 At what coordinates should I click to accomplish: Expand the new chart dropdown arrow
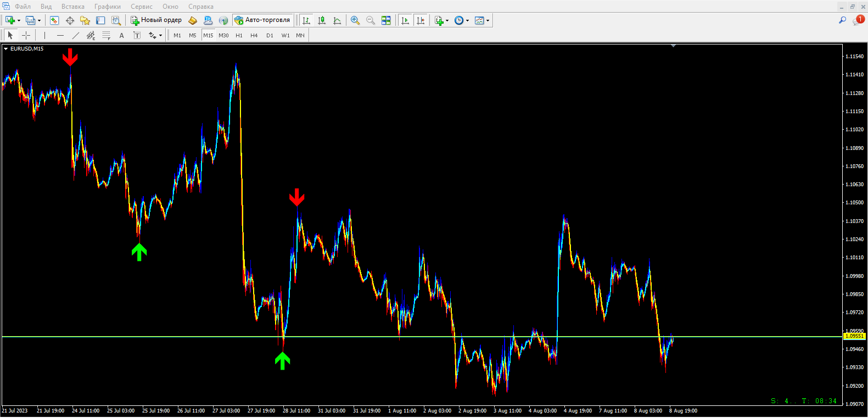[19, 20]
